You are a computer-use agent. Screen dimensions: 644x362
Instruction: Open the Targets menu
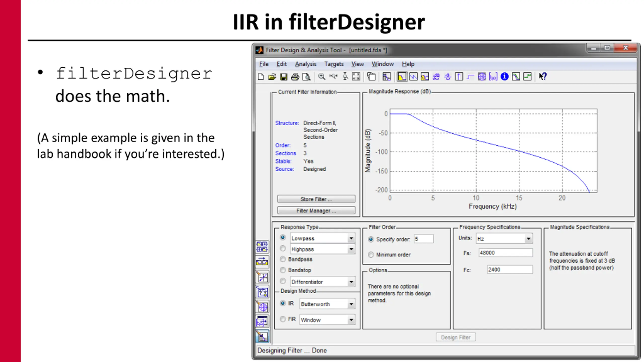click(334, 64)
